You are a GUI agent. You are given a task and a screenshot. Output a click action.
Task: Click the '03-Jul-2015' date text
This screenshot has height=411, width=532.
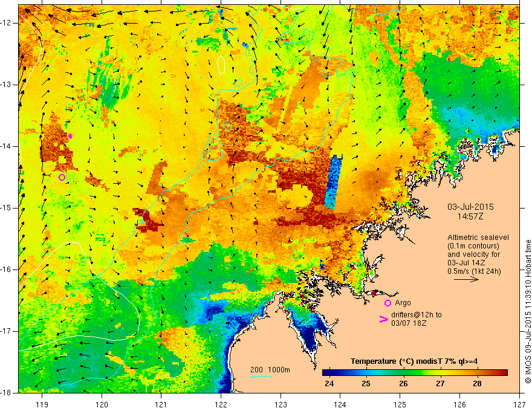(470, 207)
